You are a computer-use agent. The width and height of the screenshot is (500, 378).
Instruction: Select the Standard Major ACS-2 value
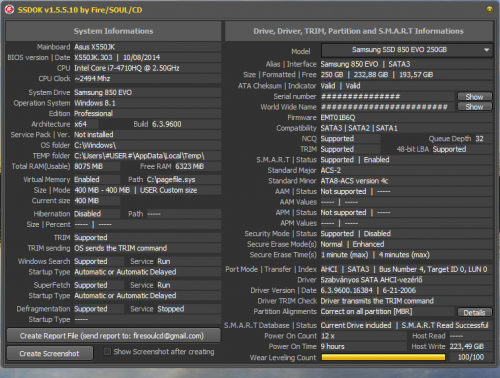[331, 170]
